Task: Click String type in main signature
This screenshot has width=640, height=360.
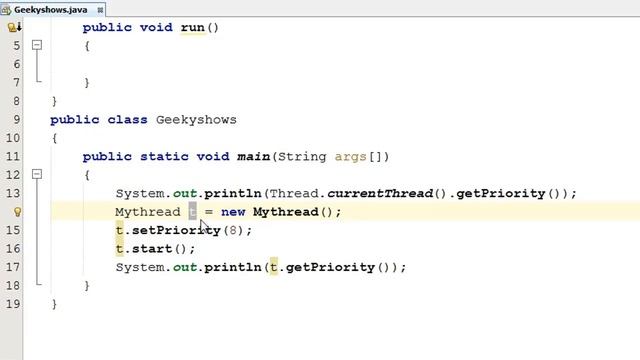Action: pos(302,157)
